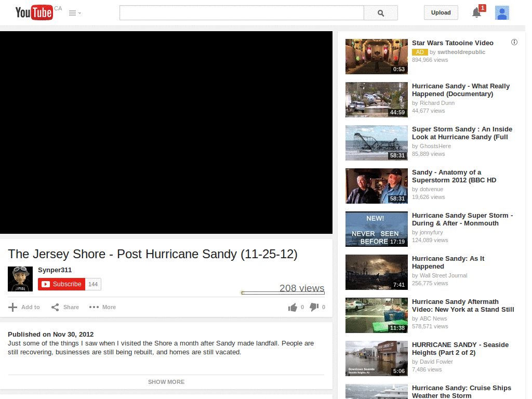Open NEW! NEVER SEEN BEFORE thumbnail

[377, 229]
